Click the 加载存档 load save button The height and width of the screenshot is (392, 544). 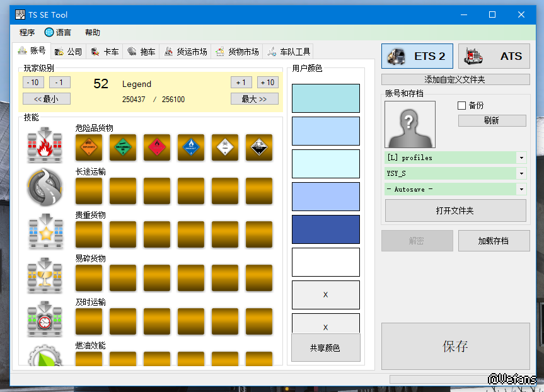point(493,241)
